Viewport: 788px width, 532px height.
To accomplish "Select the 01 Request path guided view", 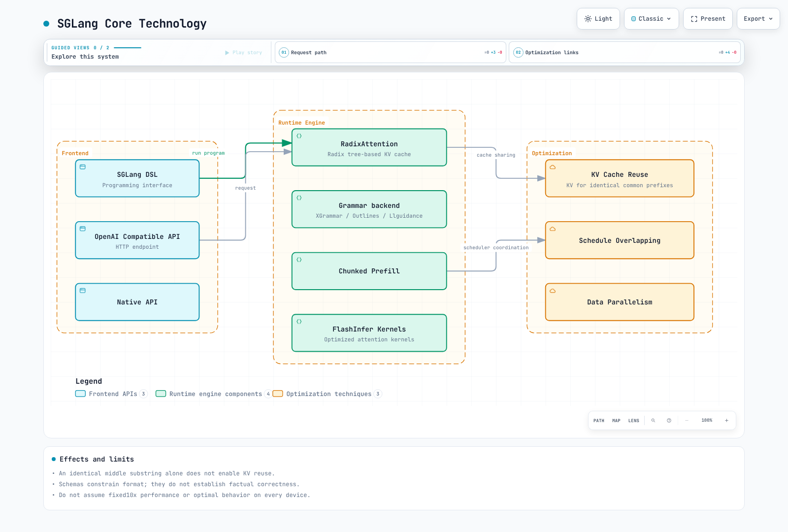I will 391,52.
